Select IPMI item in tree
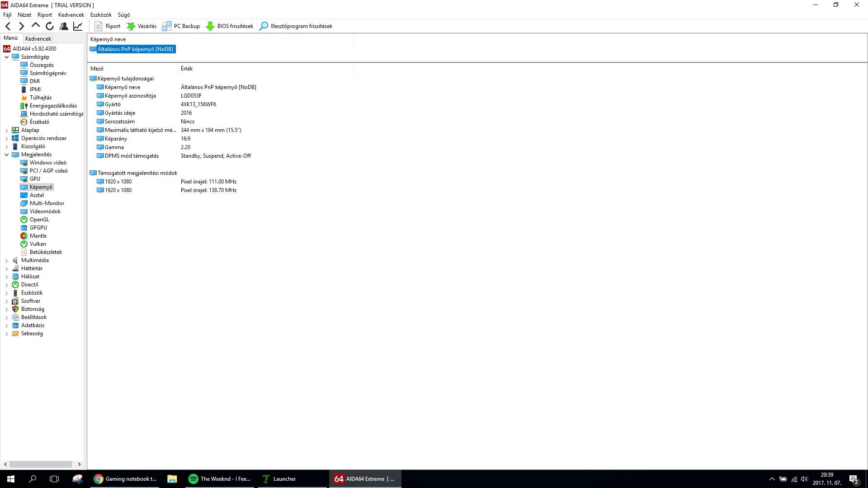This screenshot has height=488, width=868. pos(35,89)
